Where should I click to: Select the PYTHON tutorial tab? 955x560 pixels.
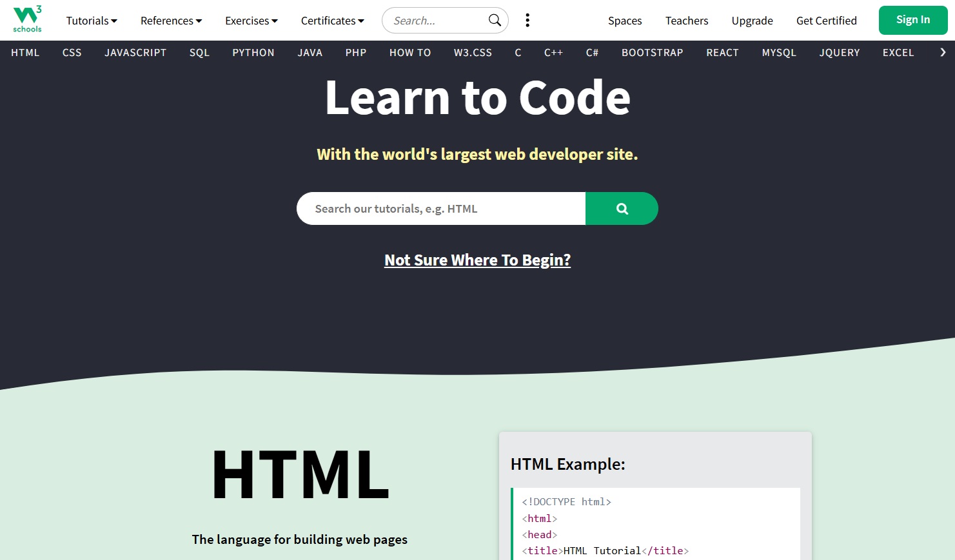point(253,52)
